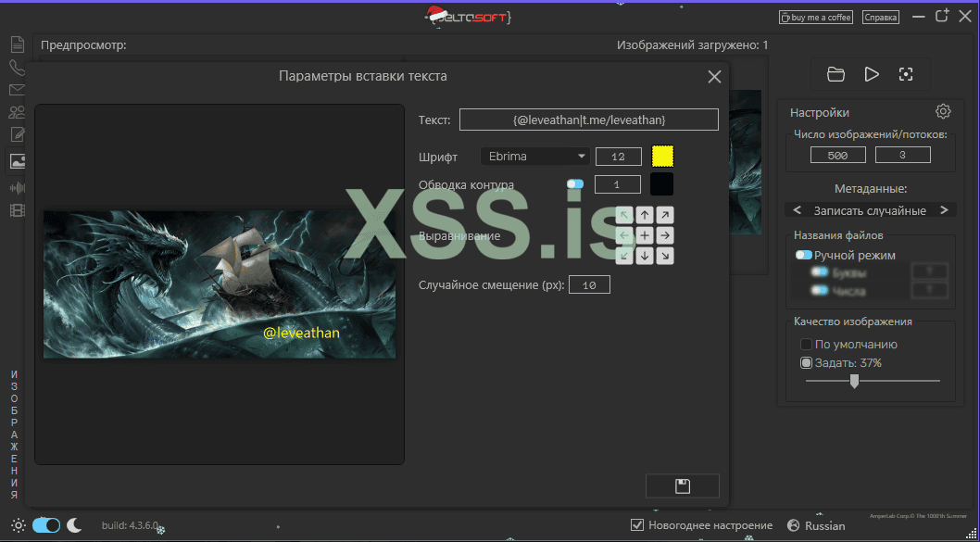
Task: Align text to top center
Action: coord(645,215)
